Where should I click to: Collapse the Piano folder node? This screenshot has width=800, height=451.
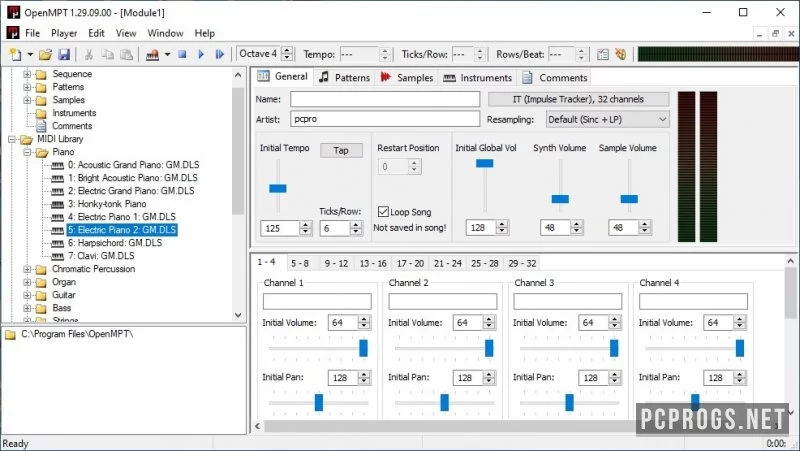click(x=27, y=152)
